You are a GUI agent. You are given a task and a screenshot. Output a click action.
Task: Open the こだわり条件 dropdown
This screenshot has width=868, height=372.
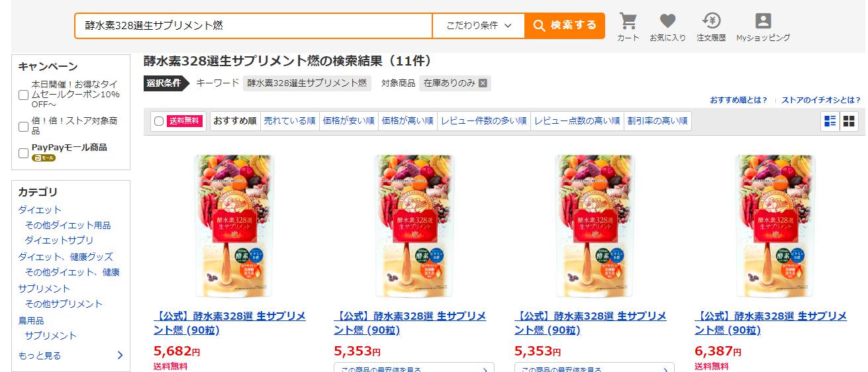(479, 26)
